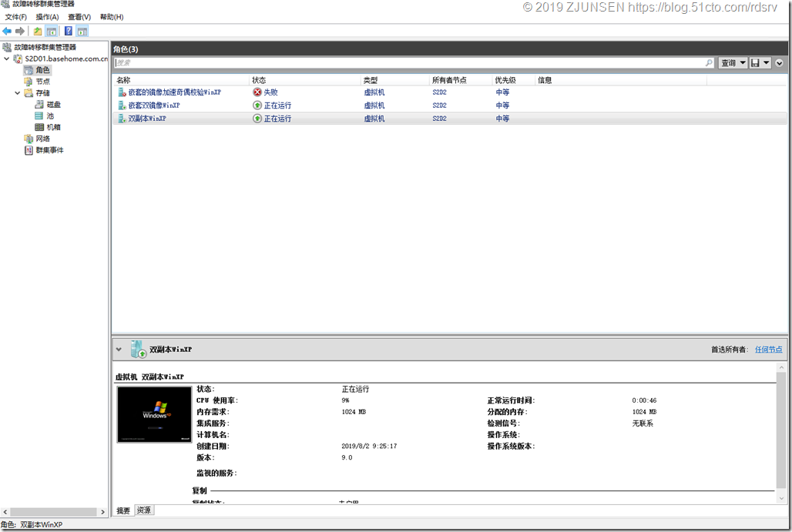The height and width of the screenshot is (532, 792).
Task: Click the version value 9.0
Action: (347, 458)
